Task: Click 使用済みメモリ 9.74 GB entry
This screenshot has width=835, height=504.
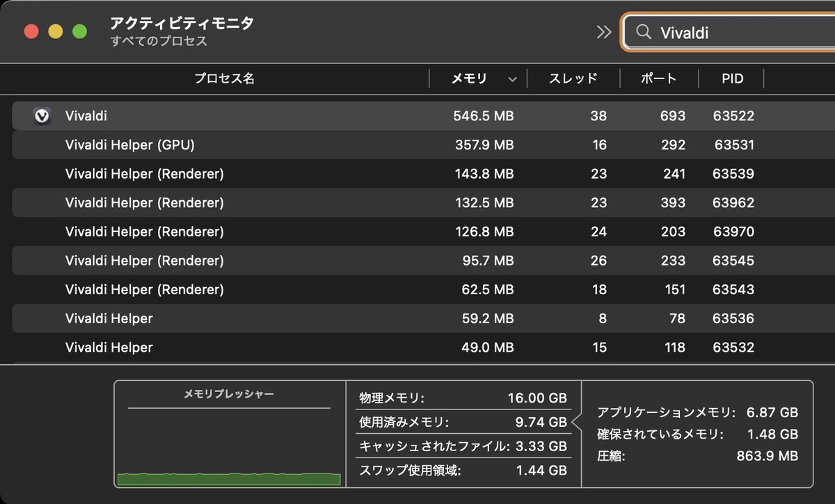Action: point(463,422)
